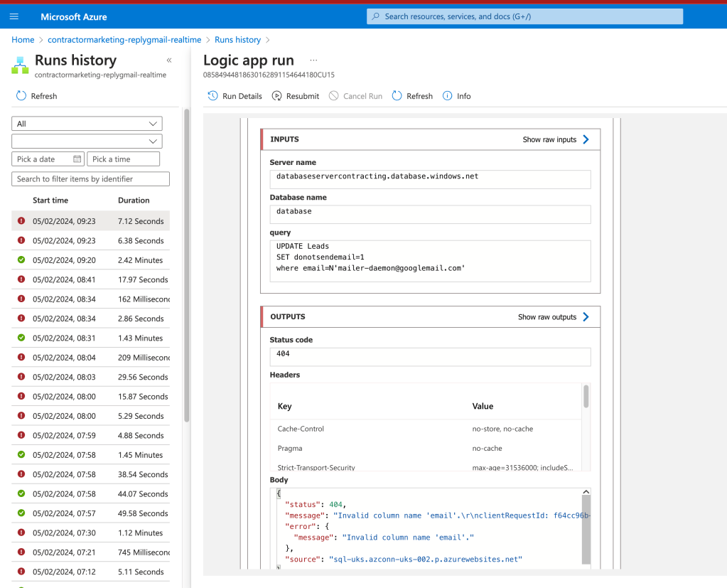Expand the All status filter dropdown
This screenshot has width=727, height=588.
pos(87,123)
